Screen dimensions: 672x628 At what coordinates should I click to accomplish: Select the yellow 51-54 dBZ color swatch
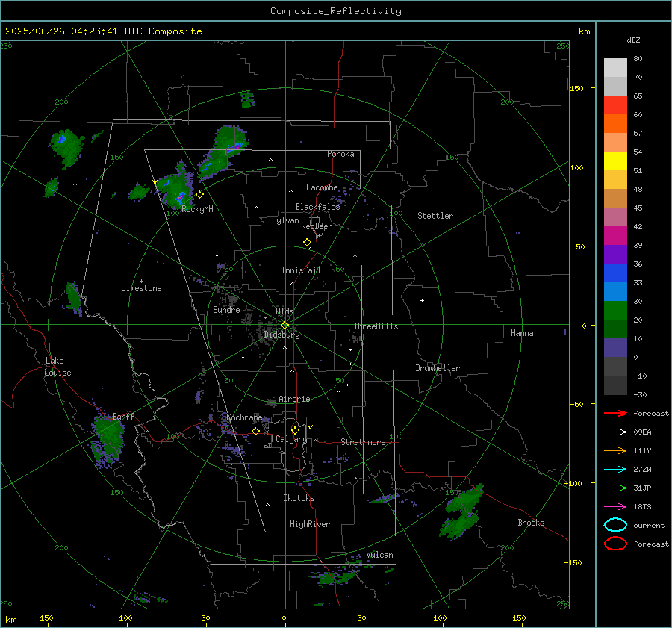615,161
